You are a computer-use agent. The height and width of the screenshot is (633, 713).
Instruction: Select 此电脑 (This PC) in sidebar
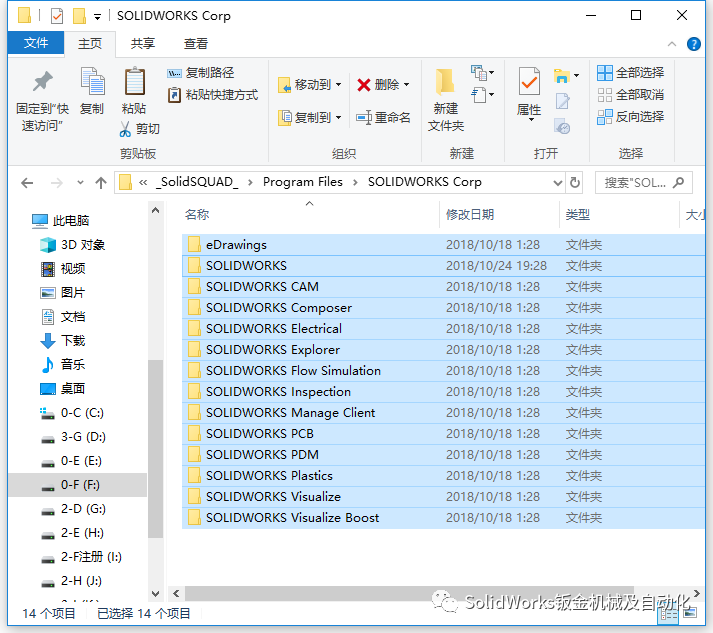tap(60, 221)
